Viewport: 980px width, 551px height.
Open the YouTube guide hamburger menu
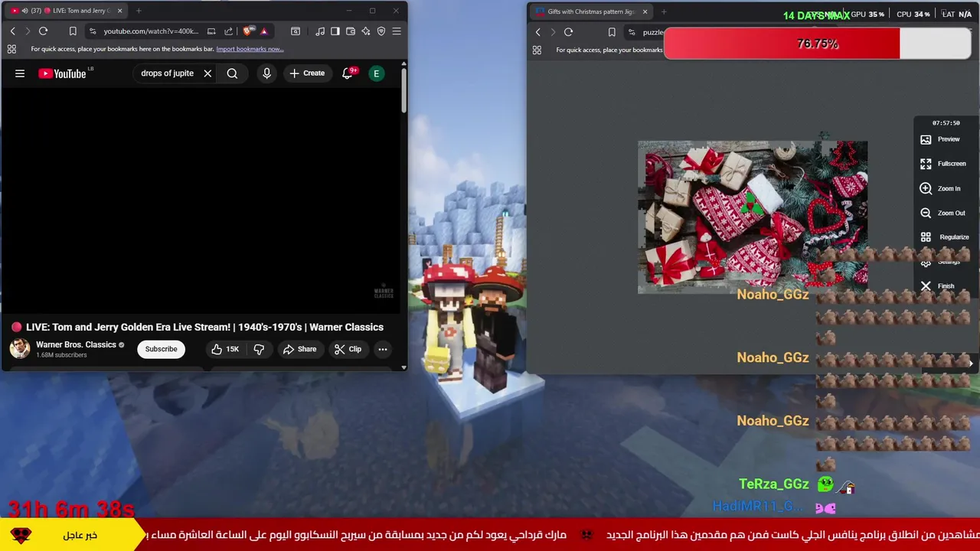point(20,73)
